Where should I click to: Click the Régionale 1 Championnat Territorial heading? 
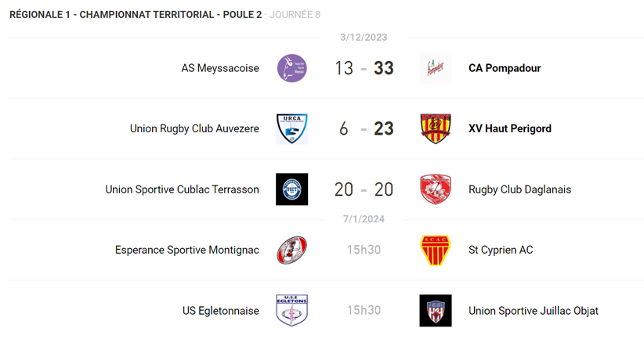[x=136, y=14]
